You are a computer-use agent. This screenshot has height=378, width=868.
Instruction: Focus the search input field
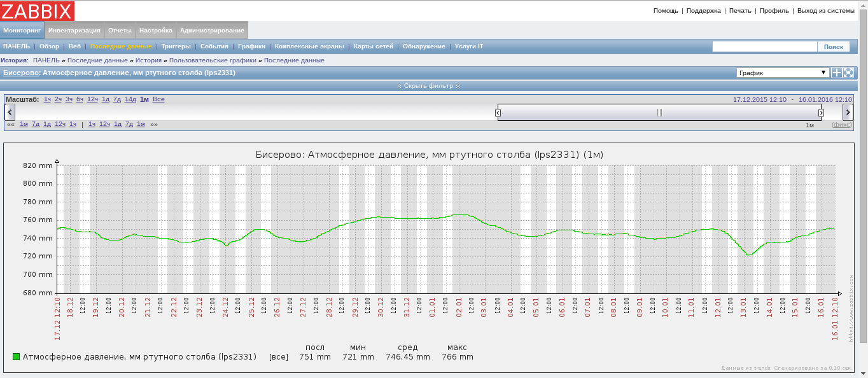764,46
